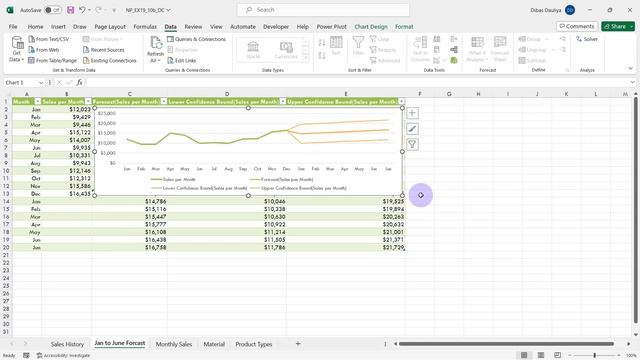Switch to the Home ribbon tab

tap(36, 27)
